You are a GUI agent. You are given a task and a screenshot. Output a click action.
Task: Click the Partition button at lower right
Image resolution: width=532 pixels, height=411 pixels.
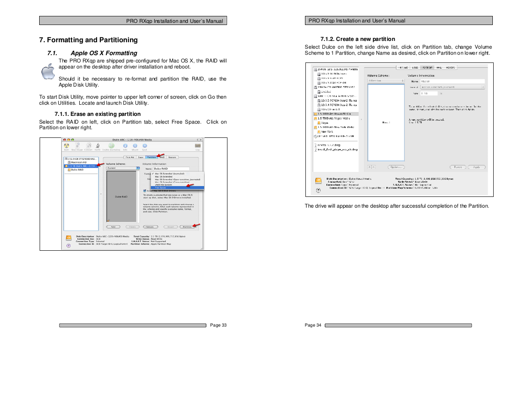click(x=187, y=227)
